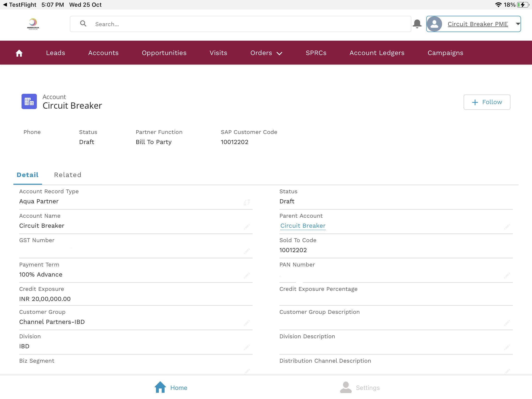Click the user avatar icon
This screenshot has width=532, height=399.
coord(434,24)
